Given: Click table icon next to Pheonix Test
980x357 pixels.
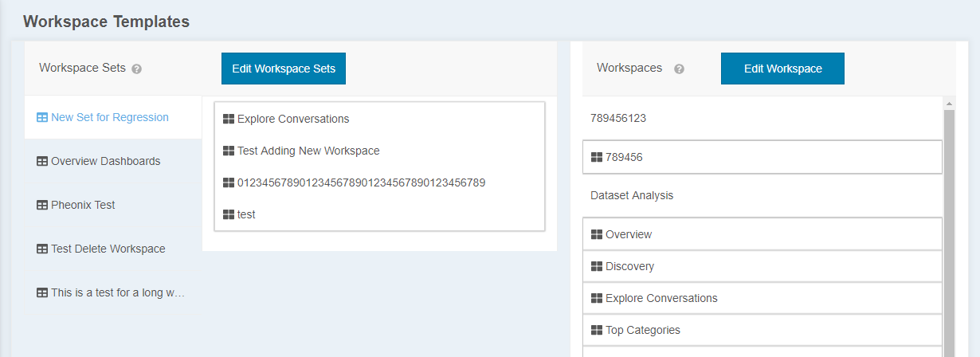Looking at the screenshot, I should pos(42,205).
